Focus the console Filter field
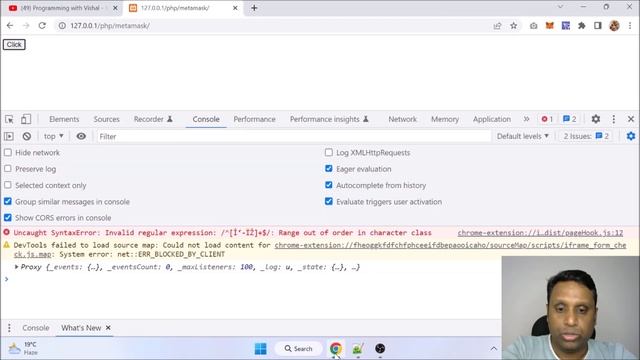Screen dimensions: 640x360 293,136
